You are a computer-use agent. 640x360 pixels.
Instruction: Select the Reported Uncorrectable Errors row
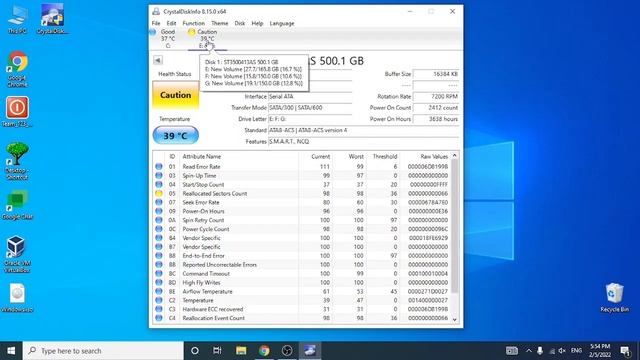tap(302, 265)
